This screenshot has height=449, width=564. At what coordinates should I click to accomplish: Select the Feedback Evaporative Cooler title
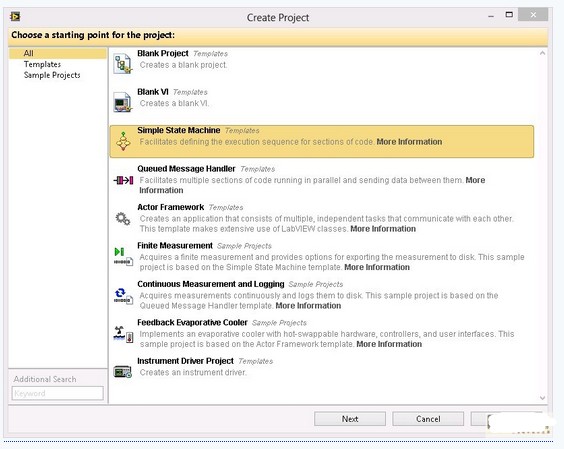tap(192, 323)
